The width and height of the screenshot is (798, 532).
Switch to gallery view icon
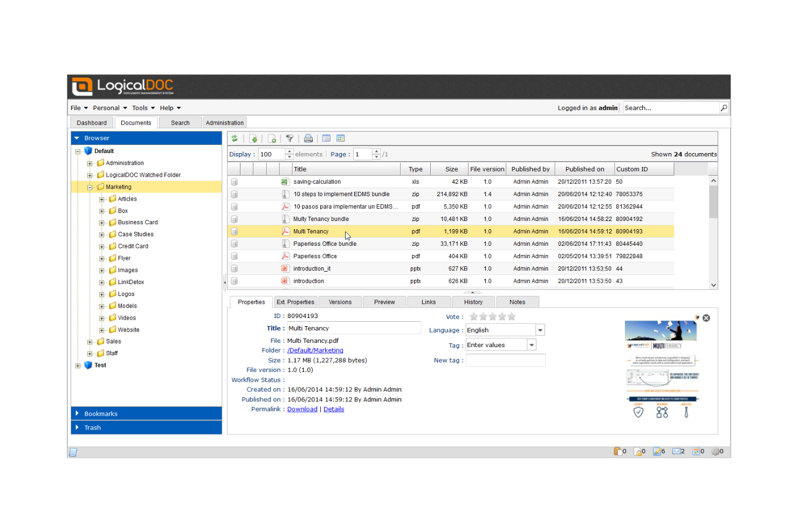[x=341, y=139]
